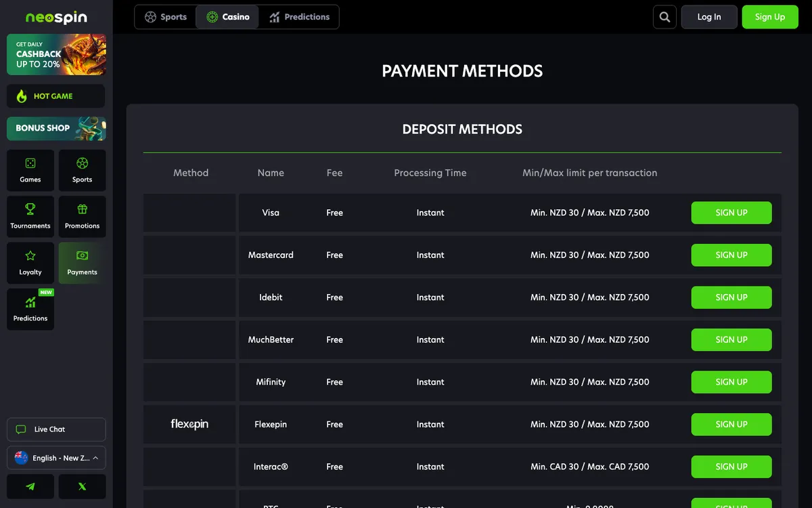Open Promotions gift tile

[x=82, y=216]
